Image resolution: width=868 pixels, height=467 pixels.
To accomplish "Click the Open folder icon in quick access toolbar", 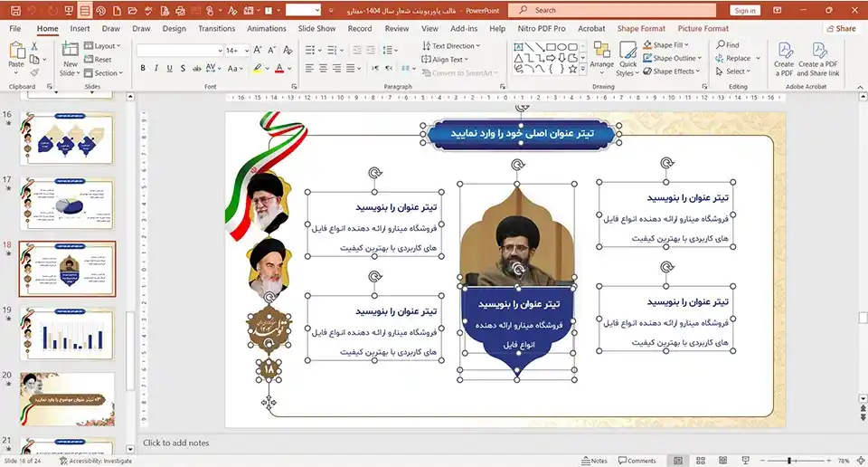I will coord(132,11).
